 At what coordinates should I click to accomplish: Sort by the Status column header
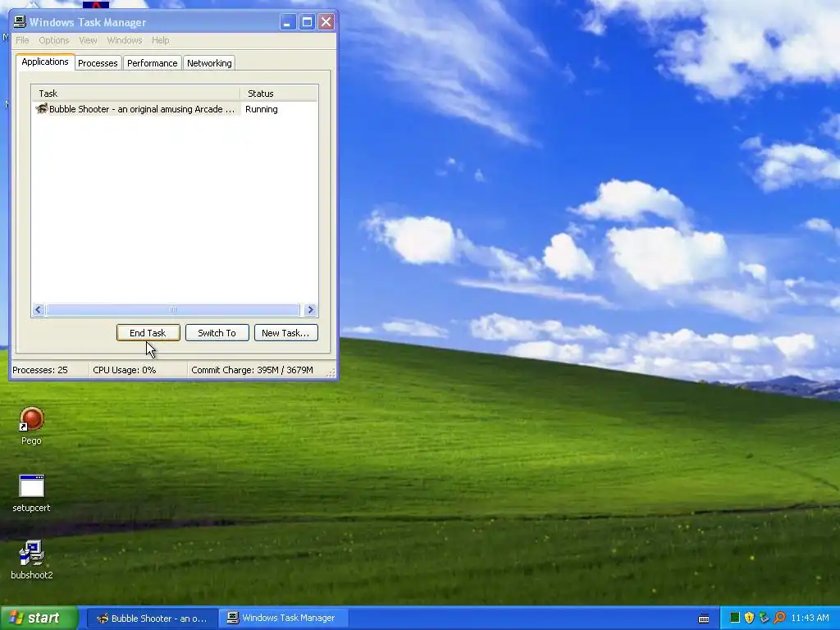[x=279, y=94]
